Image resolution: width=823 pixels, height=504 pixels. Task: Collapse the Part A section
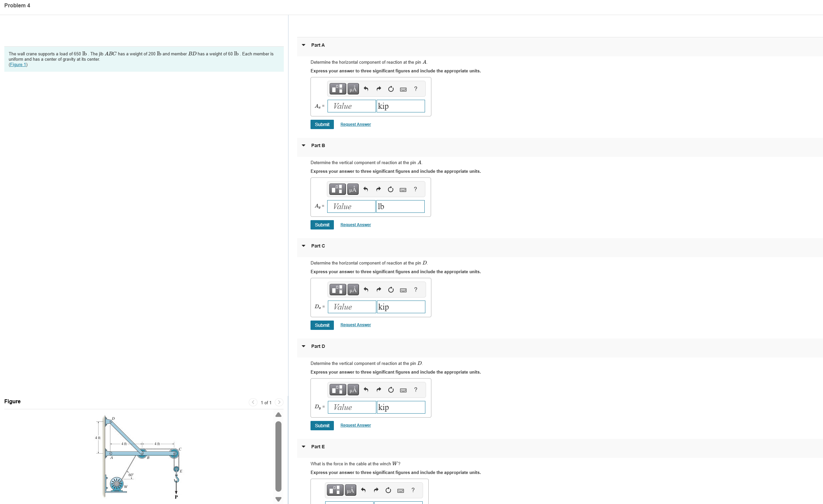(303, 45)
